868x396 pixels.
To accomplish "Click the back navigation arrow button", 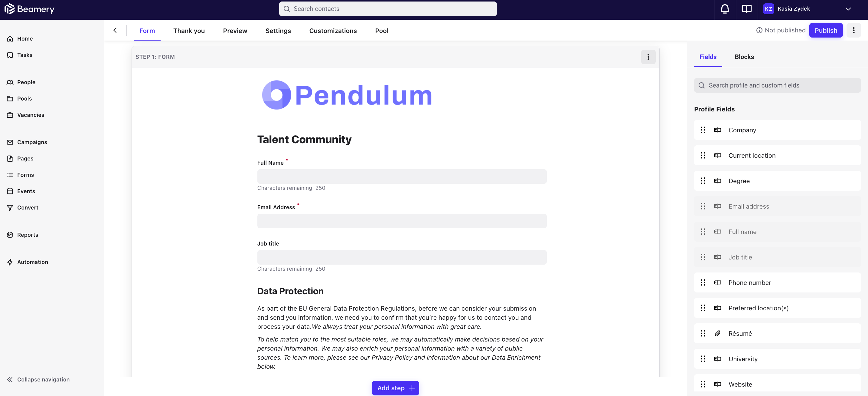I will (115, 30).
